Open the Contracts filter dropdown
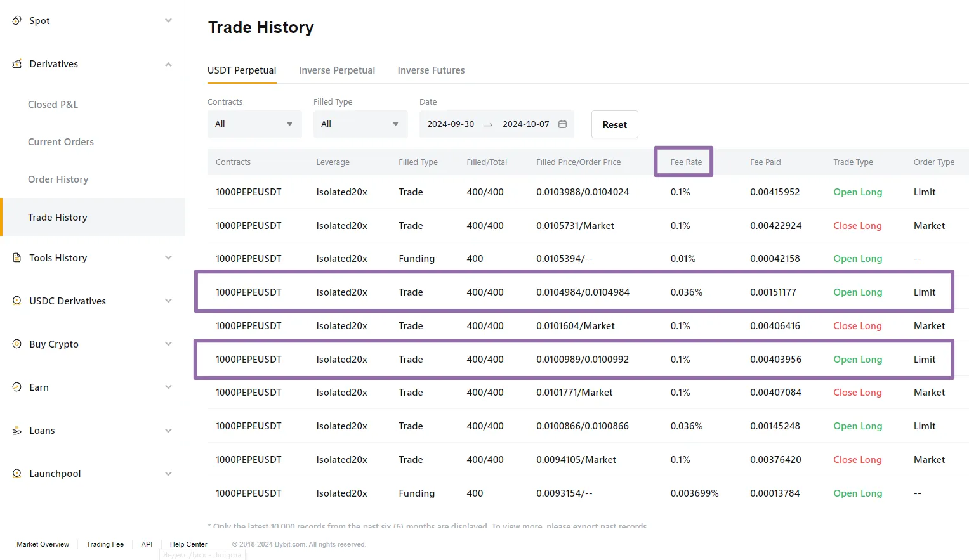Viewport: 969px width, 560px height. (254, 124)
